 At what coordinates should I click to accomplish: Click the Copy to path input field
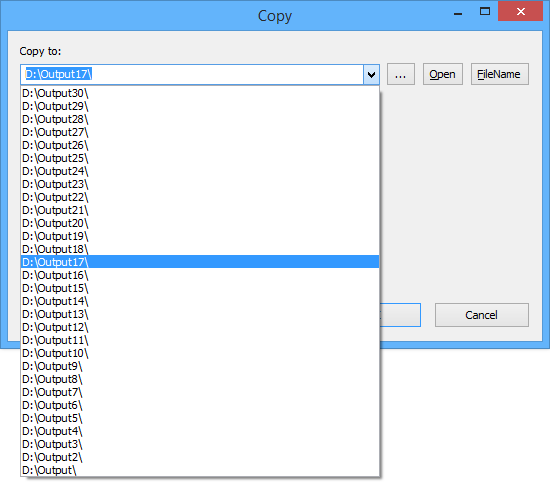tap(192, 74)
